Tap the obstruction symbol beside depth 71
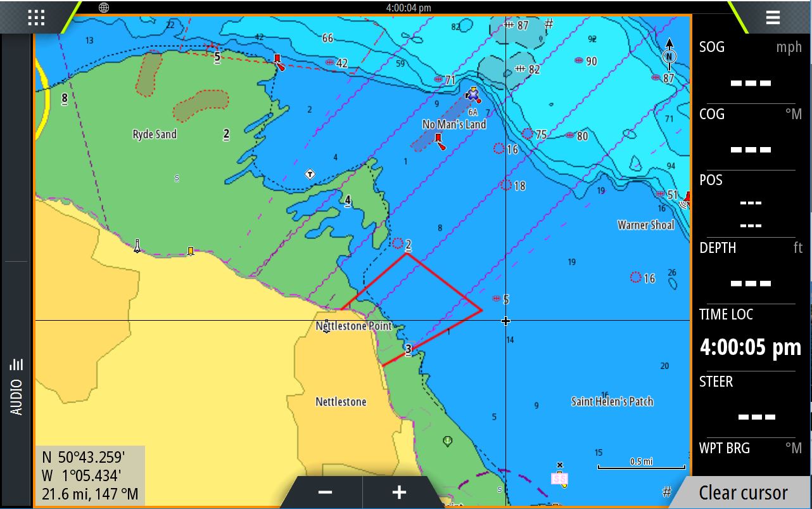 (x=438, y=79)
